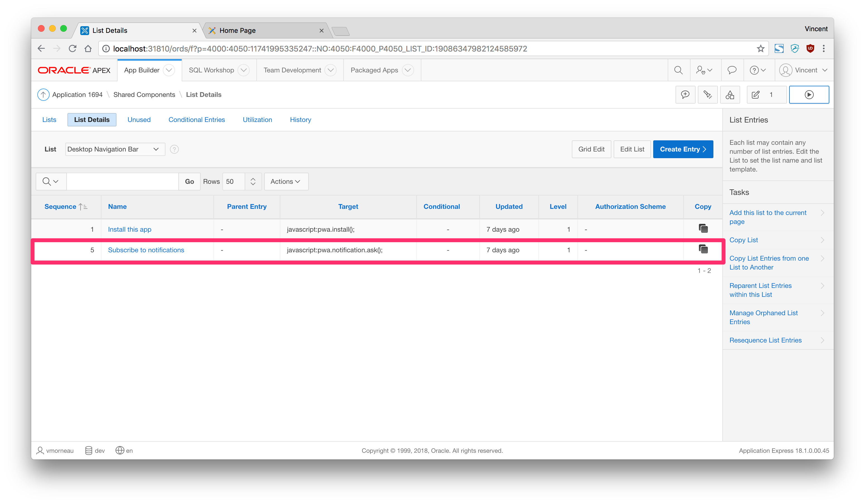The width and height of the screenshot is (865, 504).
Task: Open the feedback speech bubble icon
Action: click(732, 70)
